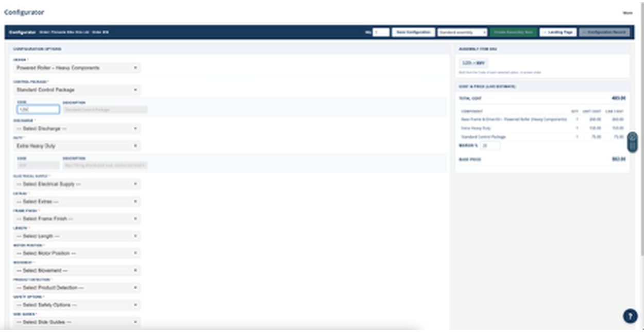Click the Configuration Options section header
644x332 pixels.
(x=37, y=49)
